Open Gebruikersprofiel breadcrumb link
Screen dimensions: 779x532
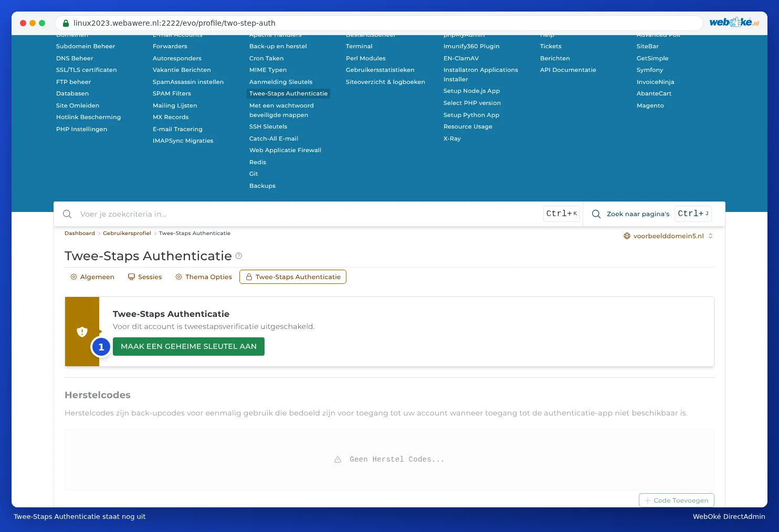pyautogui.click(x=127, y=233)
